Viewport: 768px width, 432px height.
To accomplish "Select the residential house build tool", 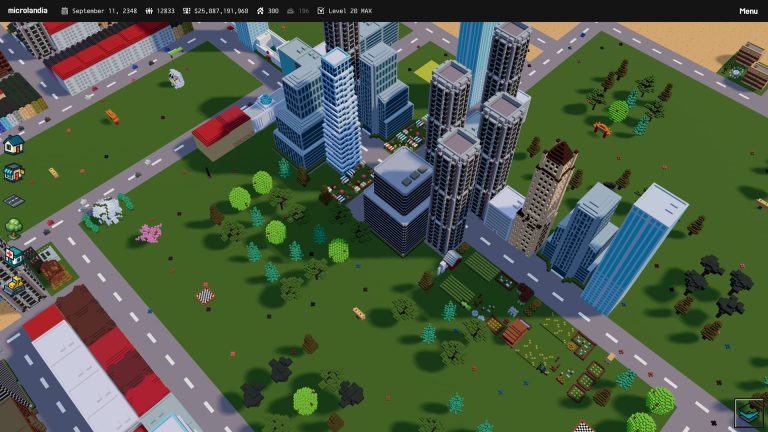I will (x=13, y=145).
